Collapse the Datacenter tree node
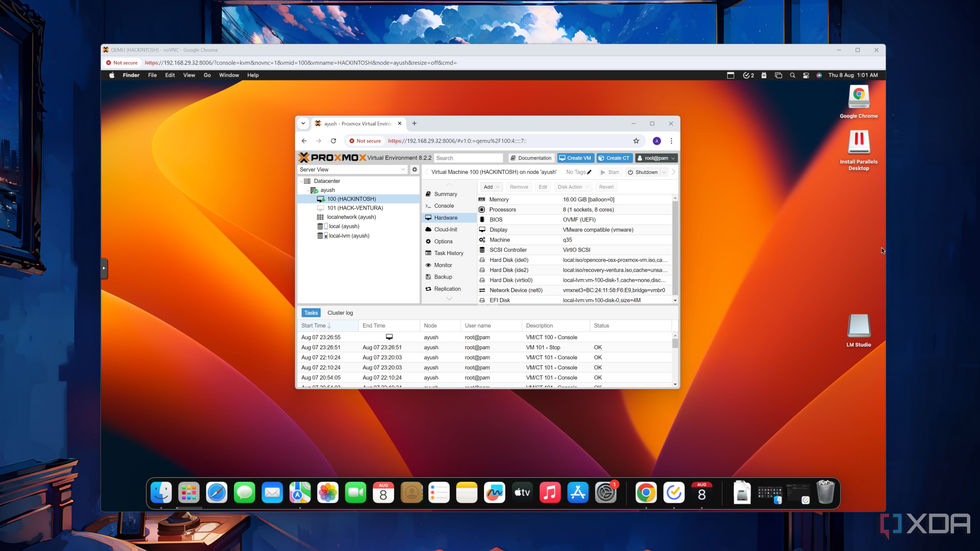This screenshot has height=551, width=980. coord(302,181)
